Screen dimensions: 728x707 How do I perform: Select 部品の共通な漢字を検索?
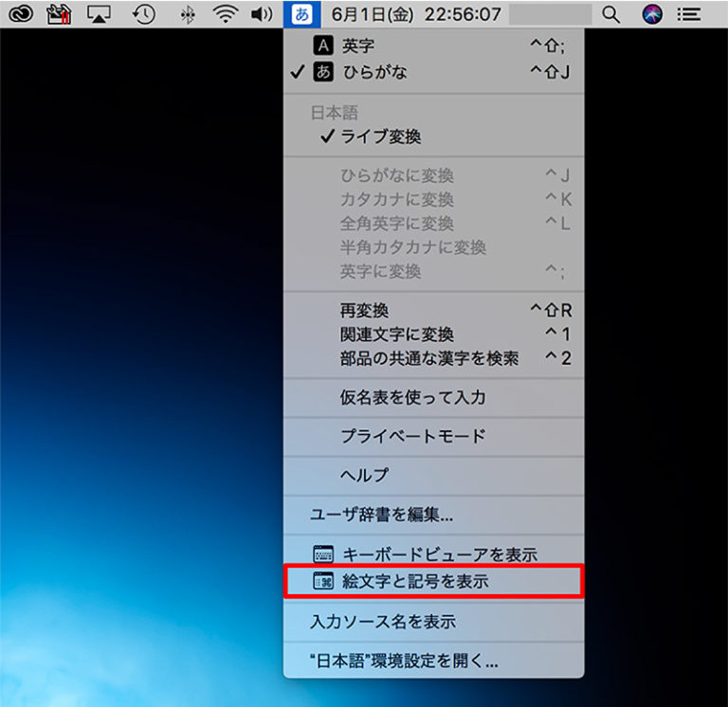[433, 358]
